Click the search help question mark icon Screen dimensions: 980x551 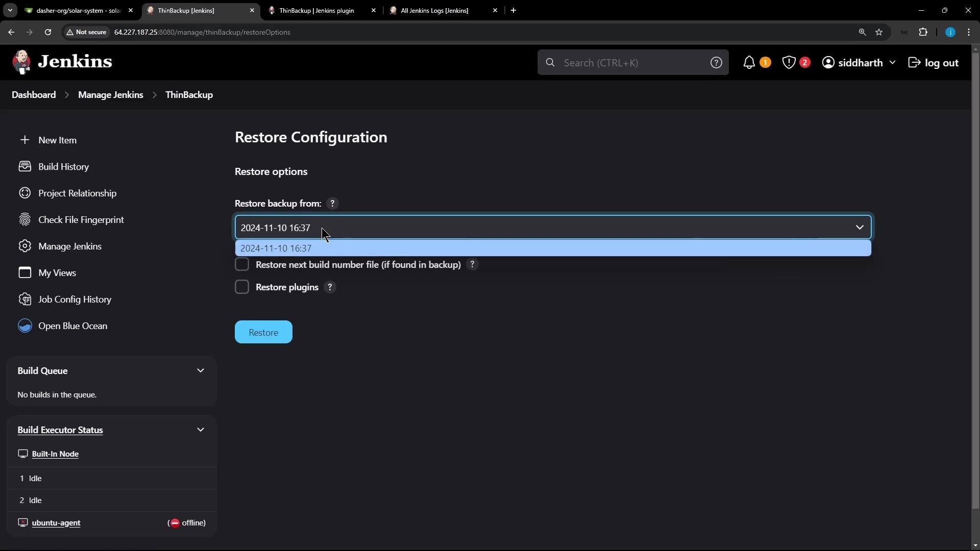pos(716,62)
